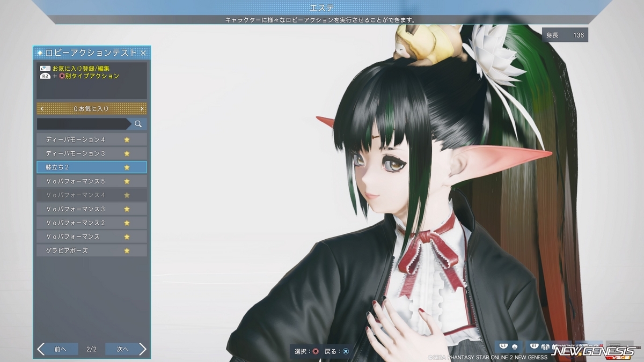Toggle favorite star on グラビアポーズ

[127, 250]
